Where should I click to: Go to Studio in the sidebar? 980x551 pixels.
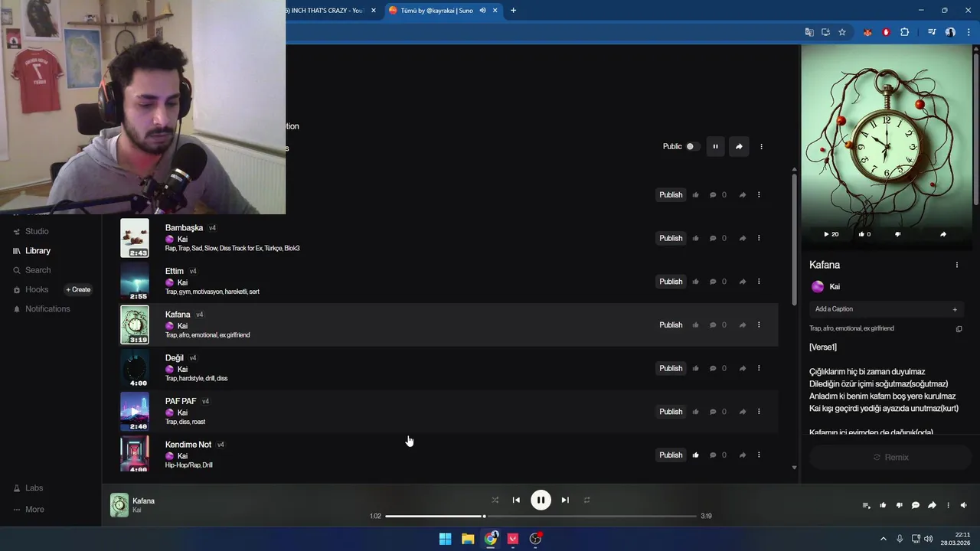click(x=37, y=231)
